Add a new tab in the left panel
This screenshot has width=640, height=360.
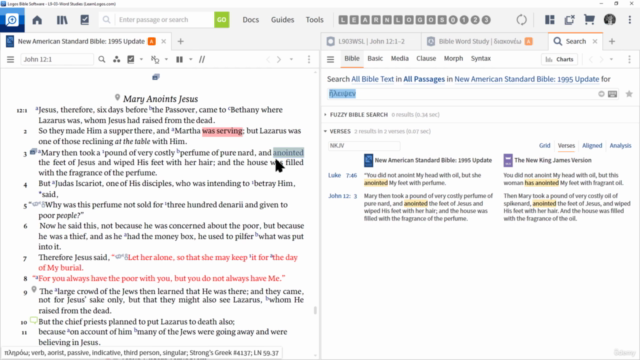click(180, 41)
